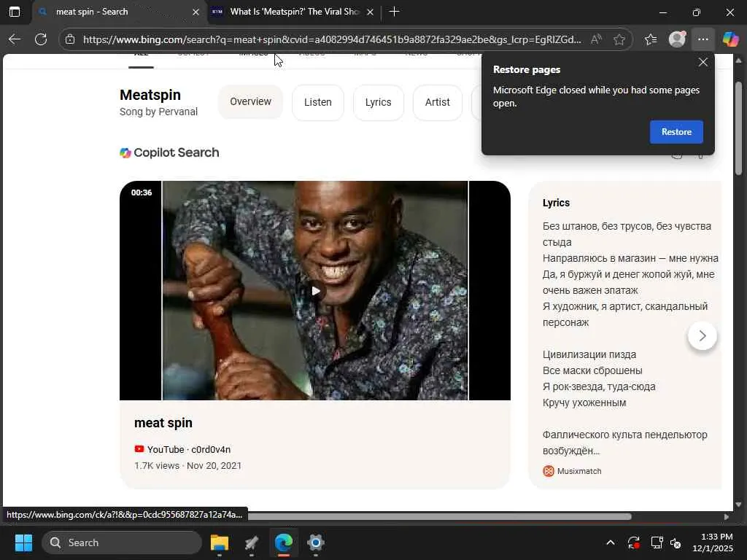The image size is (747, 560).
Task: Open a new tab with plus icon
Action: point(394,12)
